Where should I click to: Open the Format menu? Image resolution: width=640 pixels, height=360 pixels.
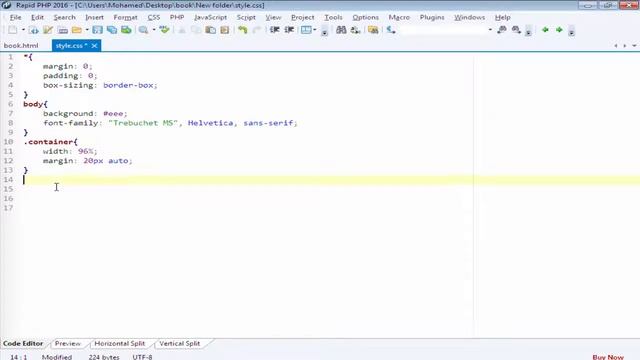pyautogui.click(x=125, y=18)
